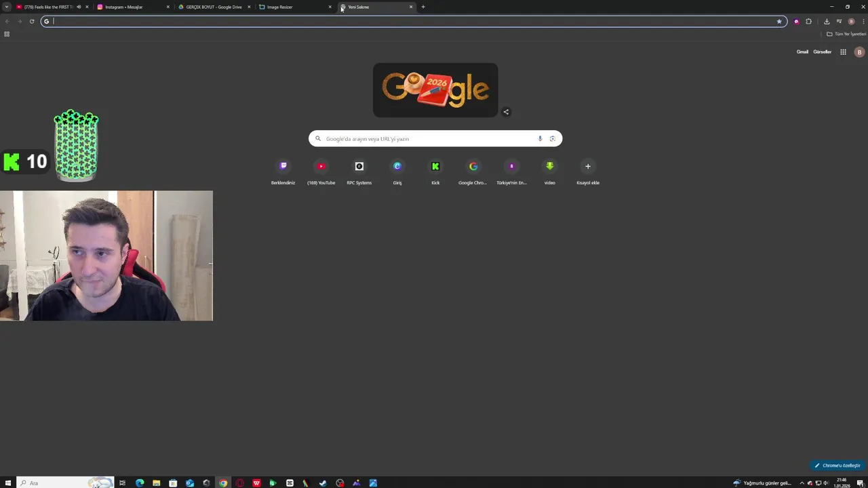Focus the Chrome address bar
868x488 pixels.
[414, 21]
